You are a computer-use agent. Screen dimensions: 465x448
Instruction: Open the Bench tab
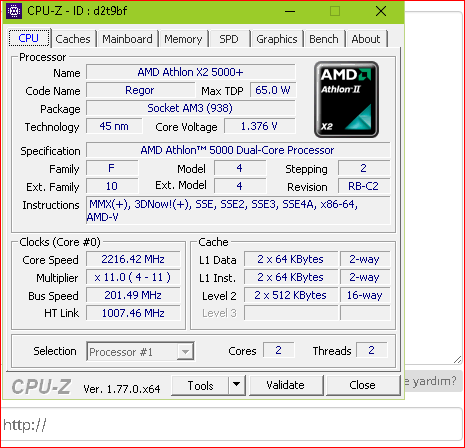(x=324, y=39)
